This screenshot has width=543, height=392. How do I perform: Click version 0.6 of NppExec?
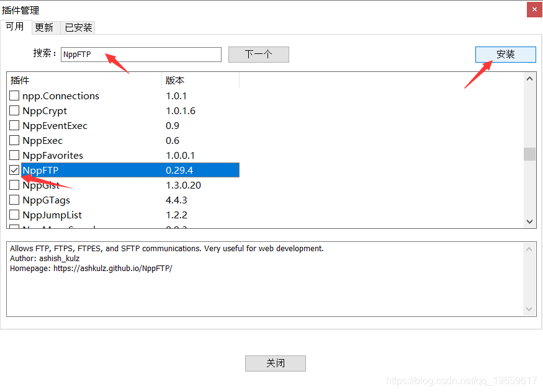pos(172,140)
